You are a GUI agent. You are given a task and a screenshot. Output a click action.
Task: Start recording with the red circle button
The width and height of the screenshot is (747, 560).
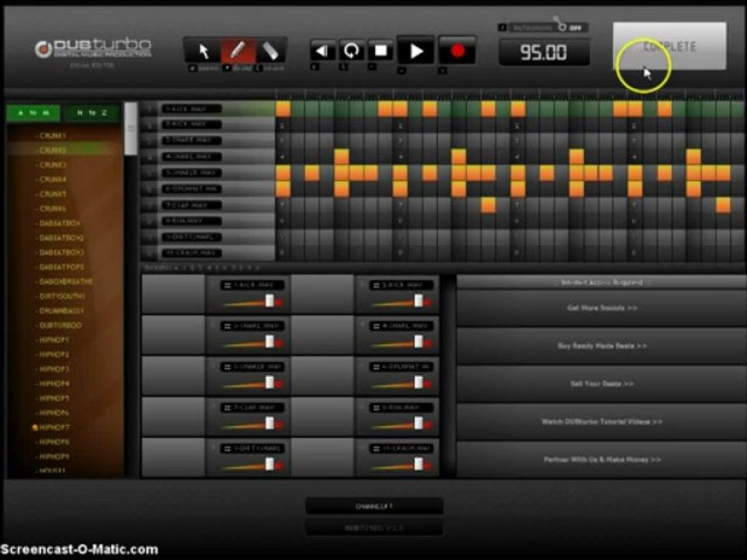coord(458,51)
